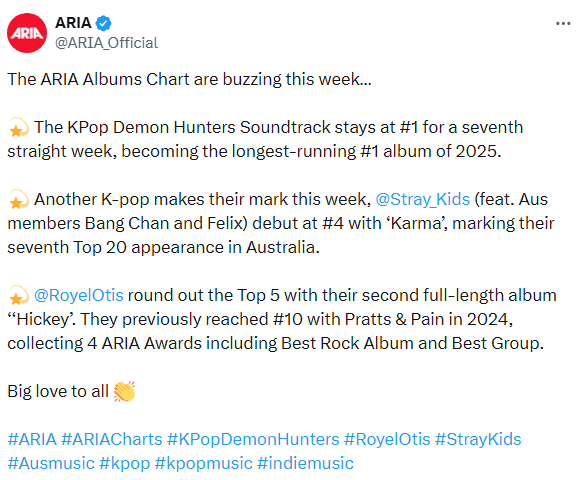Click the star emoji beside @RoyelOtis
Screen dimensions: 582x480
click(18, 295)
